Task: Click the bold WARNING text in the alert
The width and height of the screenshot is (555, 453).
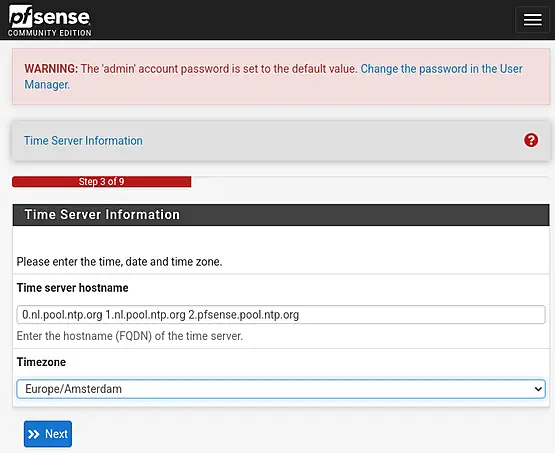Action: click(51, 69)
